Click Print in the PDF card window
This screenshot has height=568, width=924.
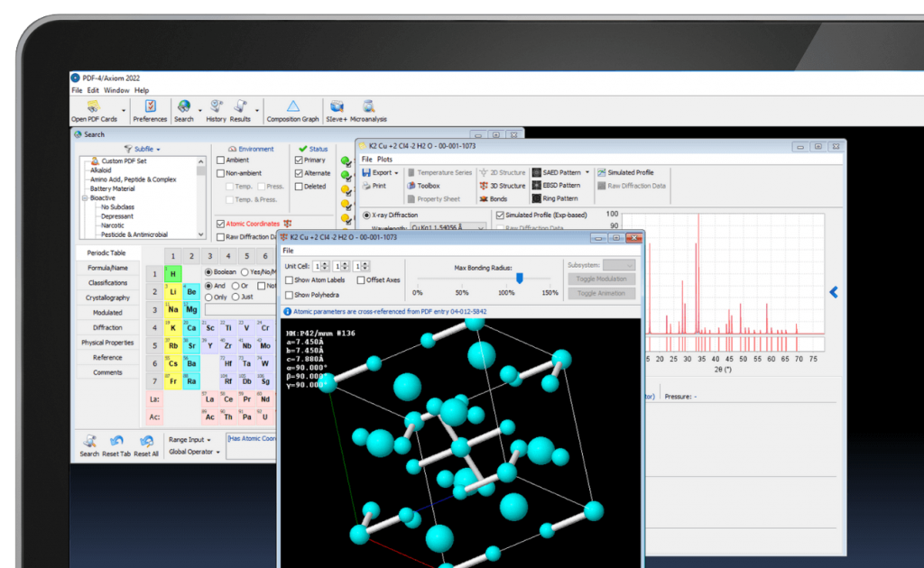[x=374, y=186]
